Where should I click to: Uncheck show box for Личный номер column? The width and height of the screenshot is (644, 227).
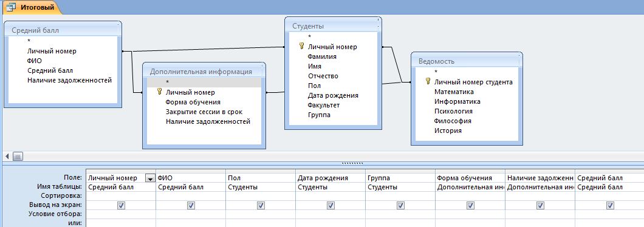coord(121,205)
